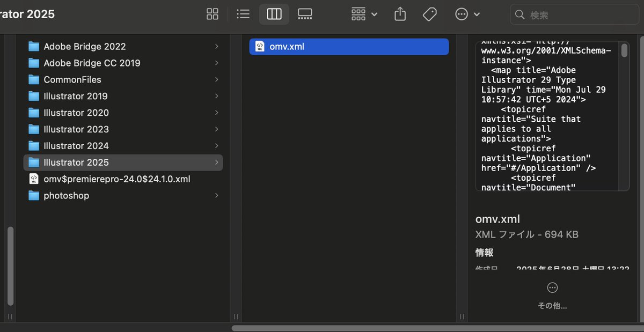Click the その他… more button
This screenshot has height=332, width=644.
(x=552, y=296)
